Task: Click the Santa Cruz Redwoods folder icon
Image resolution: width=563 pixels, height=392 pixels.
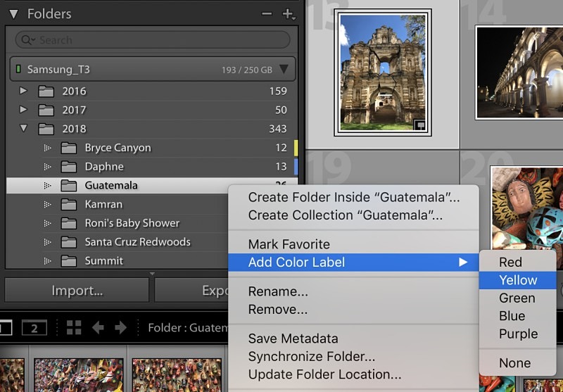Action: [x=68, y=242]
